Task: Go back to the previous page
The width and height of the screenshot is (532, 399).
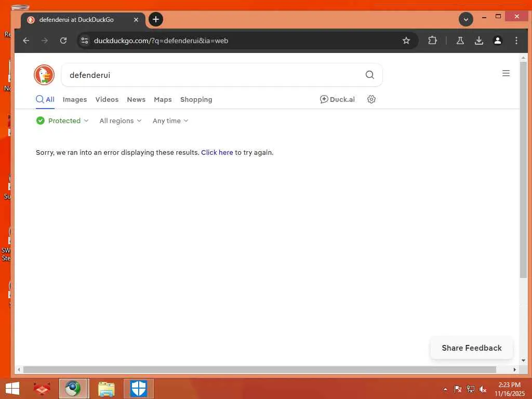Action: tap(26, 41)
